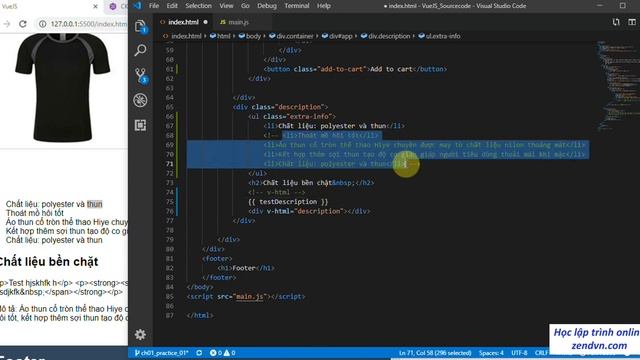Click the ch01_practice_01 git branch
This screenshot has width=640, height=360.
(161, 353)
